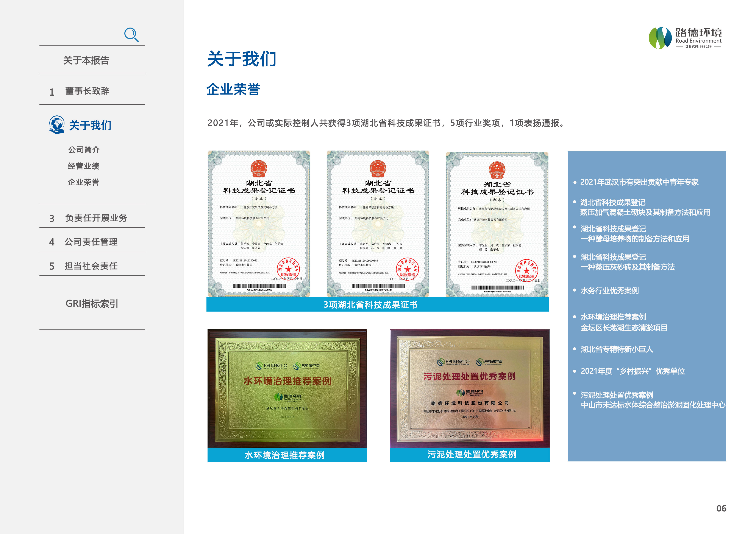Click the globe icon beside 关于我们
The height and width of the screenshot is (534, 756).
pyautogui.click(x=57, y=125)
